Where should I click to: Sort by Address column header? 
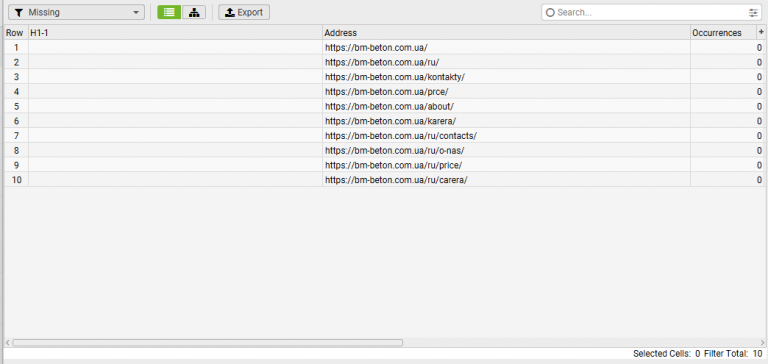[x=506, y=33]
